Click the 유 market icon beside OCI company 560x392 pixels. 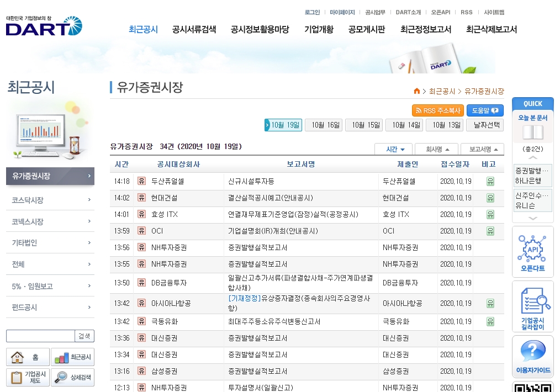click(142, 231)
